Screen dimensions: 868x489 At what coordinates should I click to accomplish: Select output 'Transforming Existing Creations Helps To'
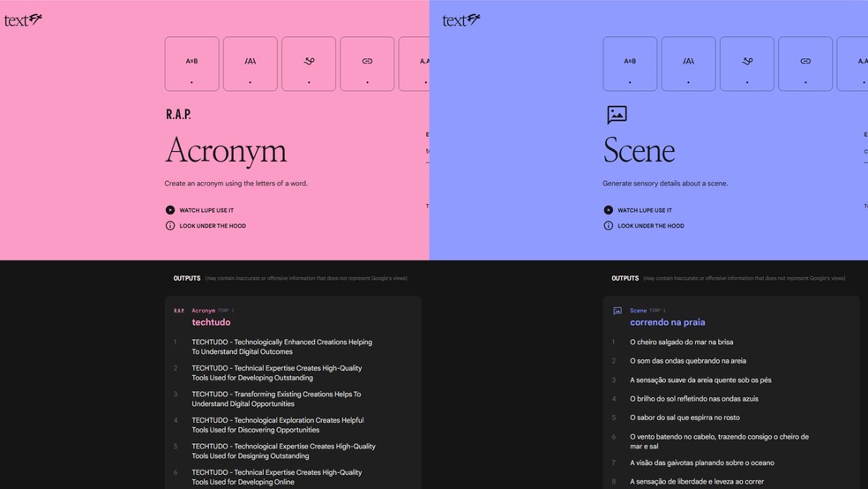pos(276,399)
